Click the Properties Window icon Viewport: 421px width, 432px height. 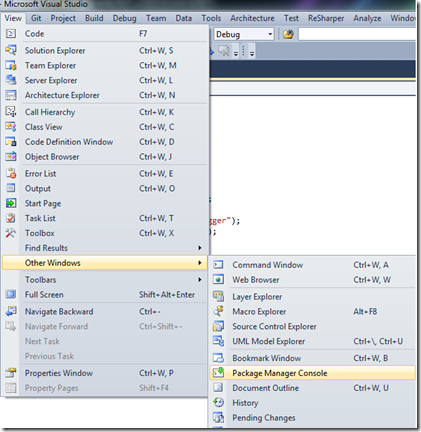(x=11, y=373)
